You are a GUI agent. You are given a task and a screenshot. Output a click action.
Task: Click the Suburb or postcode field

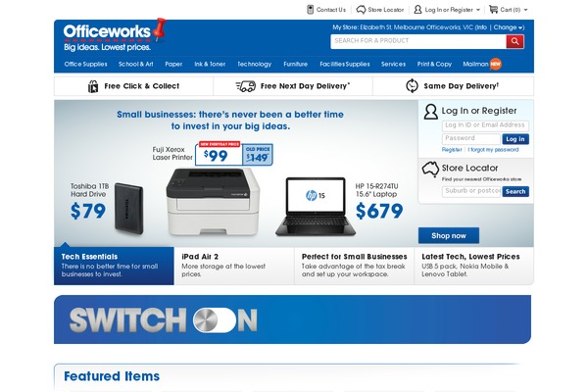(x=471, y=191)
